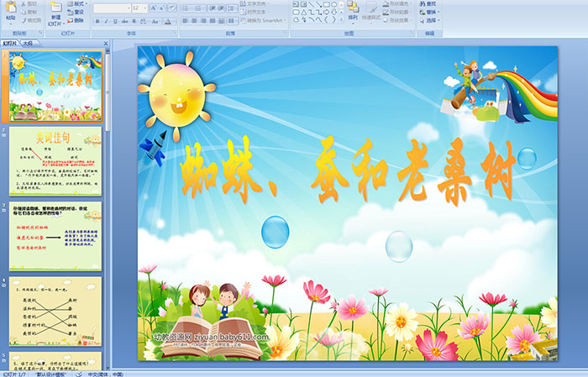Click the Font Color (A) swatch
Viewport: 588px width, 377px height.
pyautogui.click(x=168, y=22)
